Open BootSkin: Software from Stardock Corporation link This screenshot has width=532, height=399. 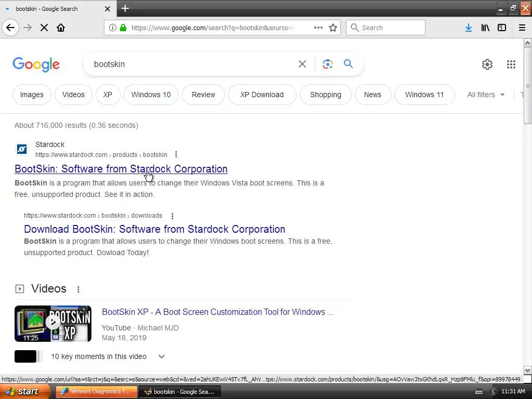tap(121, 169)
